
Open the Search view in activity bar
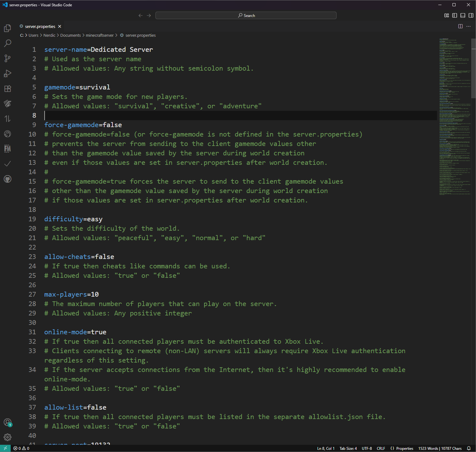click(x=8, y=43)
